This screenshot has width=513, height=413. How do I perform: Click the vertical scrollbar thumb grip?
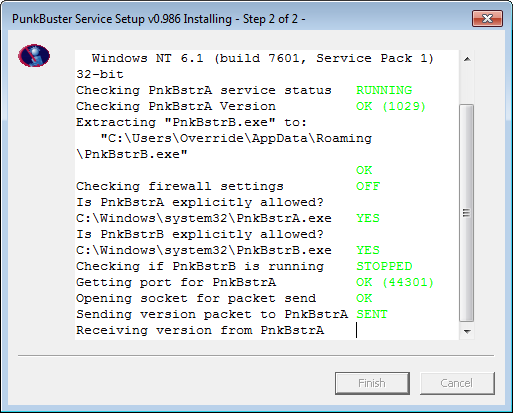467,213
